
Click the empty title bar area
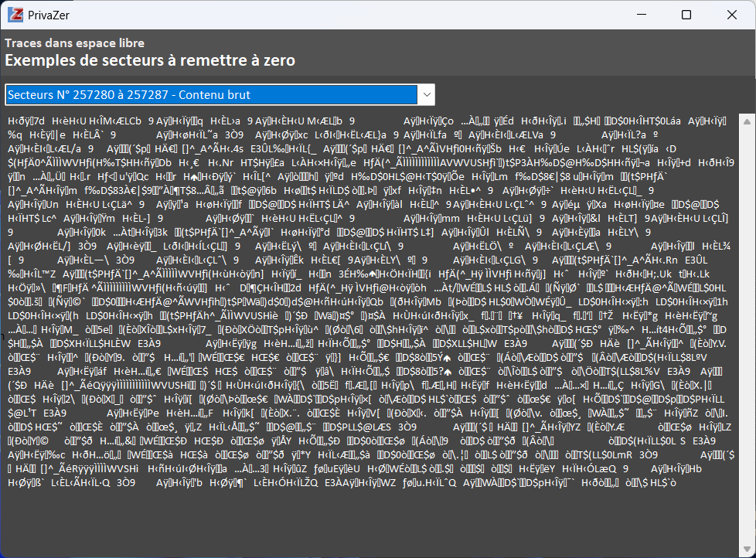pyautogui.click(x=348, y=15)
